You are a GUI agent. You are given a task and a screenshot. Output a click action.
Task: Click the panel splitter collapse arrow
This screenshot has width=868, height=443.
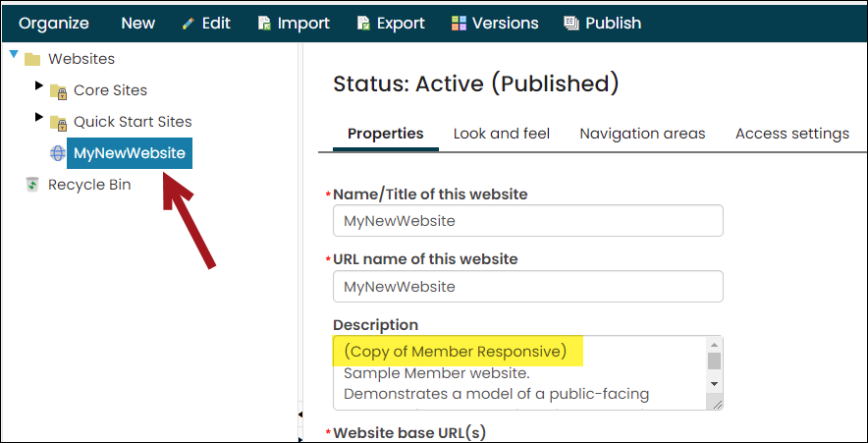tap(300, 415)
